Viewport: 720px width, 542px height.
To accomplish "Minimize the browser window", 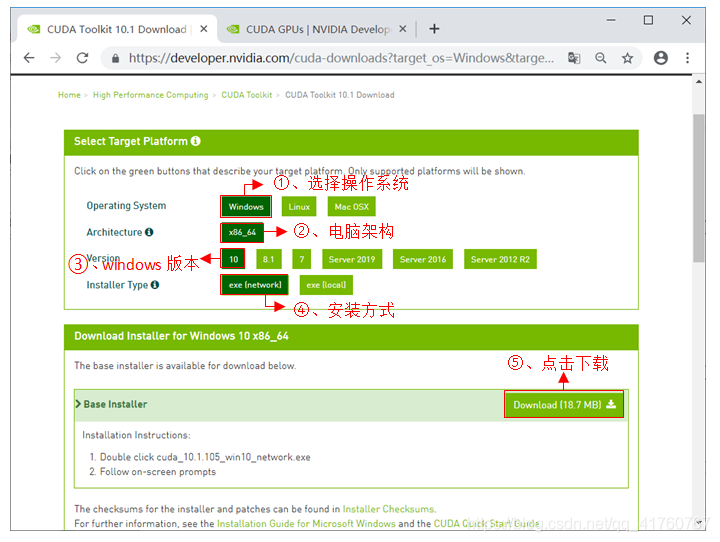I will pyautogui.click(x=611, y=20).
